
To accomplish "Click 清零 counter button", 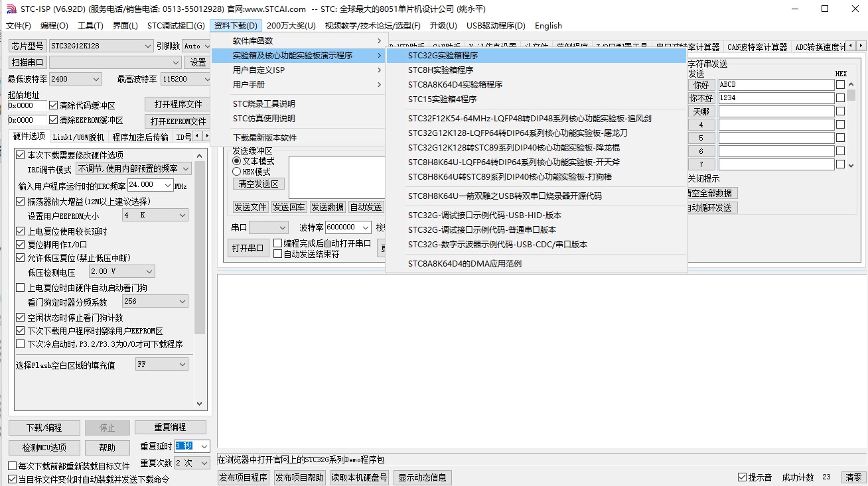I will pos(853,477).
